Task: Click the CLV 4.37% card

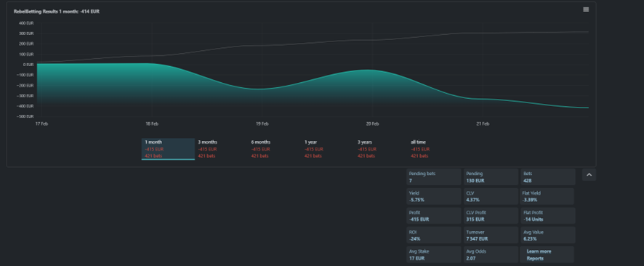Action: (491, 196)
